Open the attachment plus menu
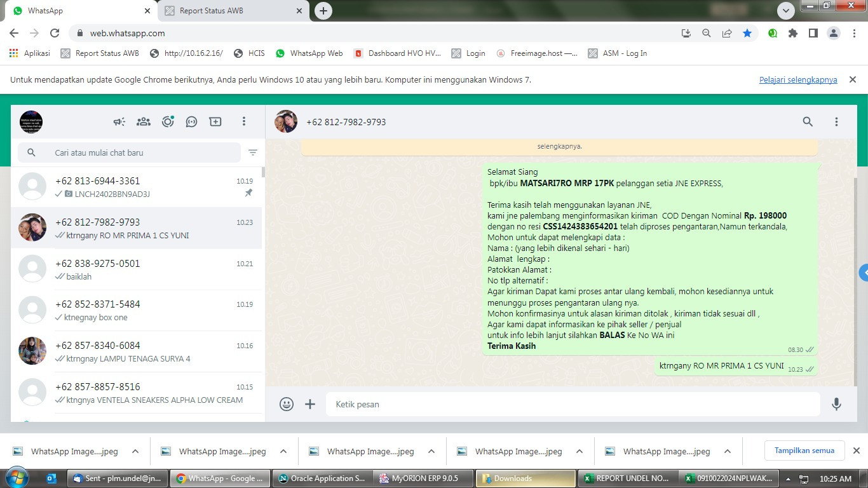The height and width of the screenshot is (488, 868). [x=310, y=404]
